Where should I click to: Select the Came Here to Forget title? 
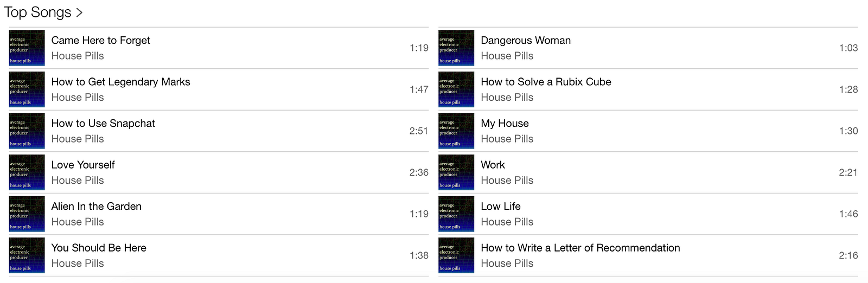click(x=101, y=41)
